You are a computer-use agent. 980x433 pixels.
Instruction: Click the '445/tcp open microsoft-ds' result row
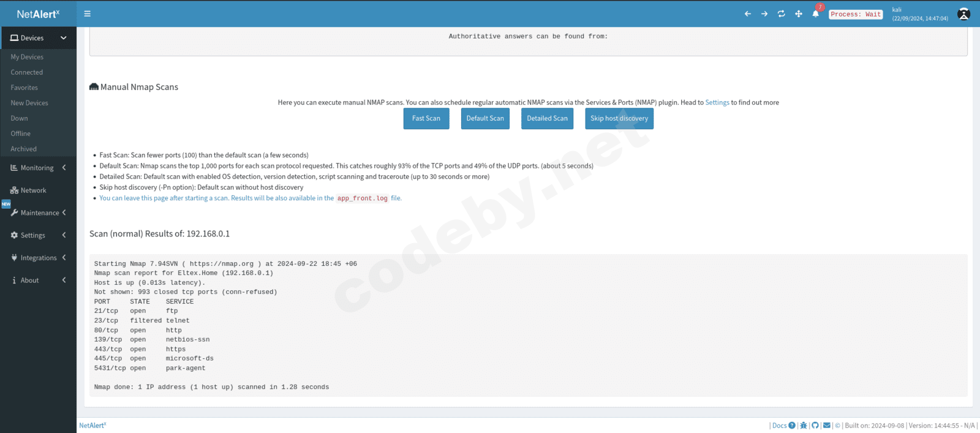154,359
